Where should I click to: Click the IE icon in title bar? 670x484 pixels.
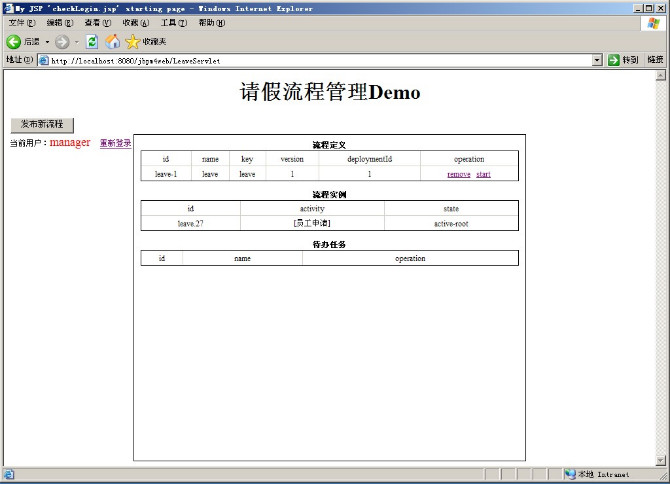click(x=8, y=8)
